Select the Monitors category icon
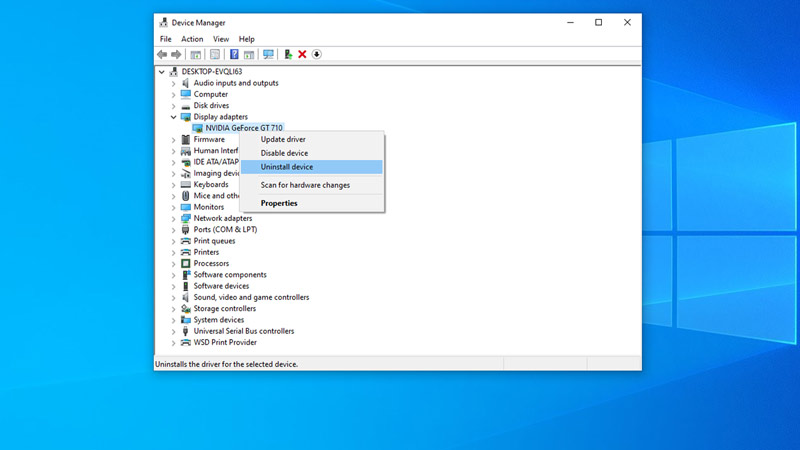 coord(186,207)
